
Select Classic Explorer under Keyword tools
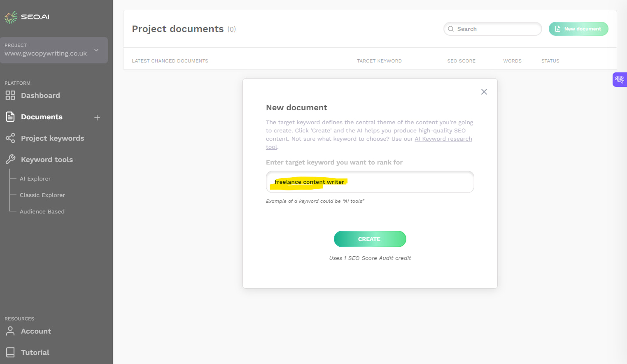(42, 195)
